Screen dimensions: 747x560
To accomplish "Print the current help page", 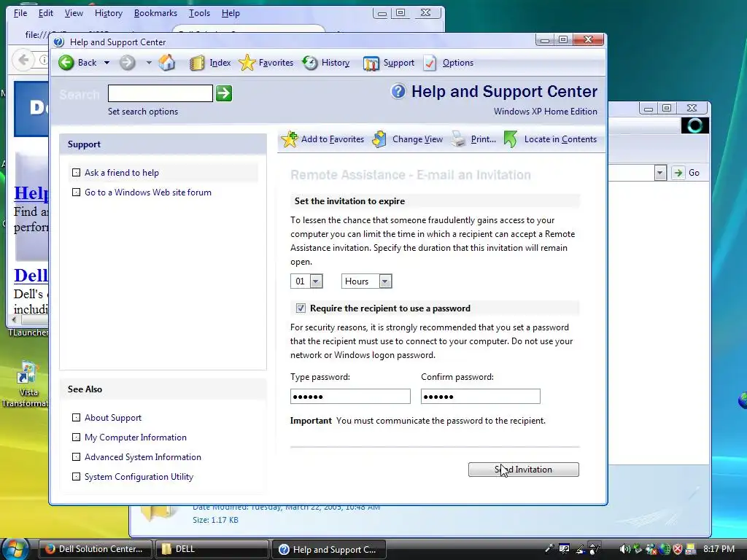I will [473, 139].
